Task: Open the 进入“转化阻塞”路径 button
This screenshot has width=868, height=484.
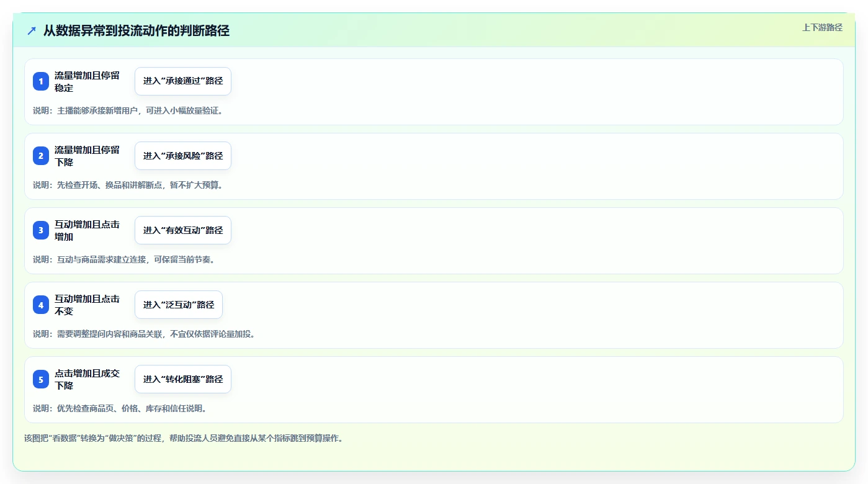Action: [x=183, y=379]
